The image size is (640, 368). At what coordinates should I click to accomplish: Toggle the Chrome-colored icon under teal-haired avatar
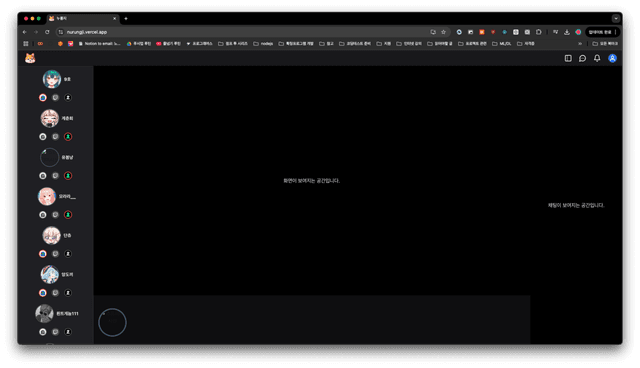[x=43, y=98]
